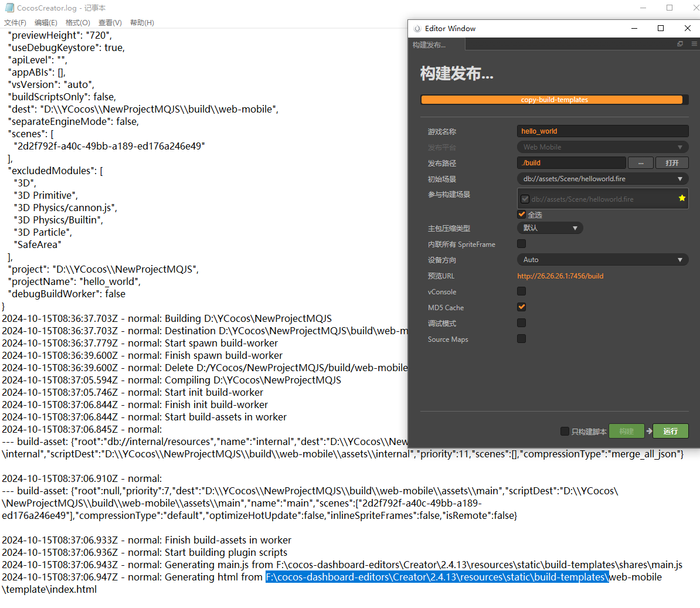The height and width of the screenshot is (608, 700).
Task: Close the Editor Window
Action: coord(688,28)
